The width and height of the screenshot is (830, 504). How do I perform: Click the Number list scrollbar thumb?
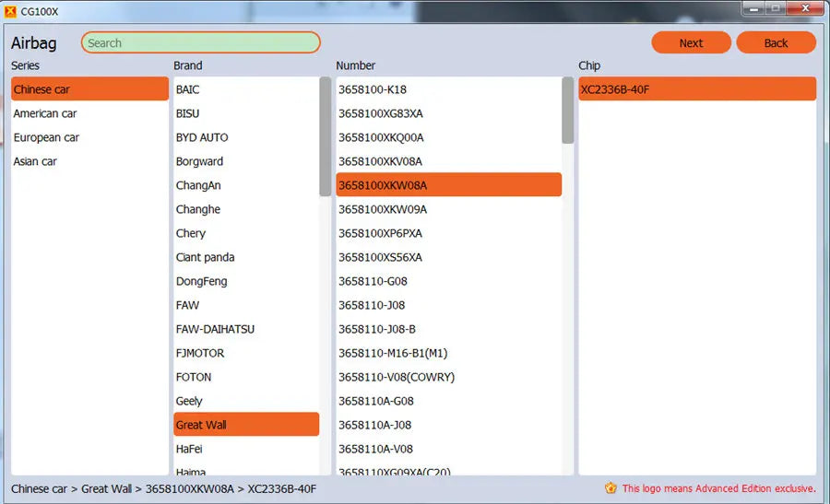tap(567, 110)
